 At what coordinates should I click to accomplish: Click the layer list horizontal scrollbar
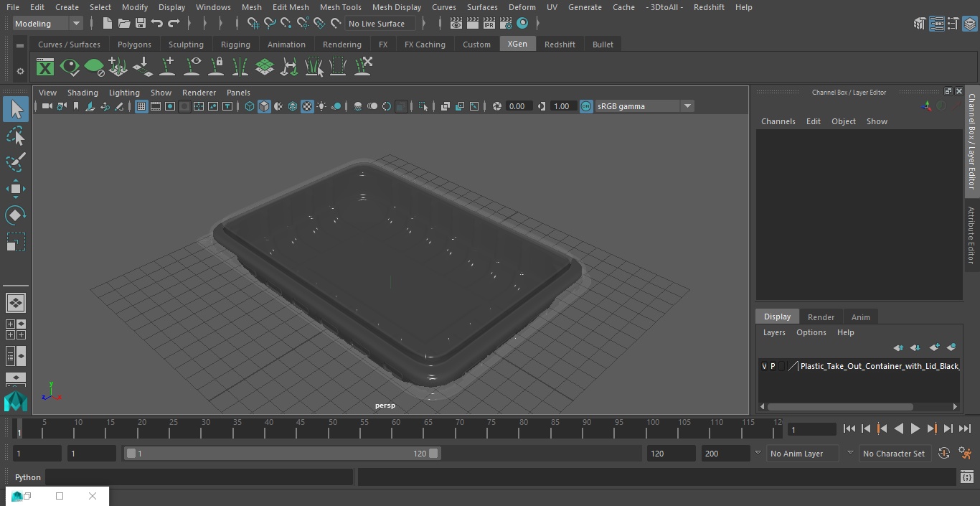click(x=840, y=406)
